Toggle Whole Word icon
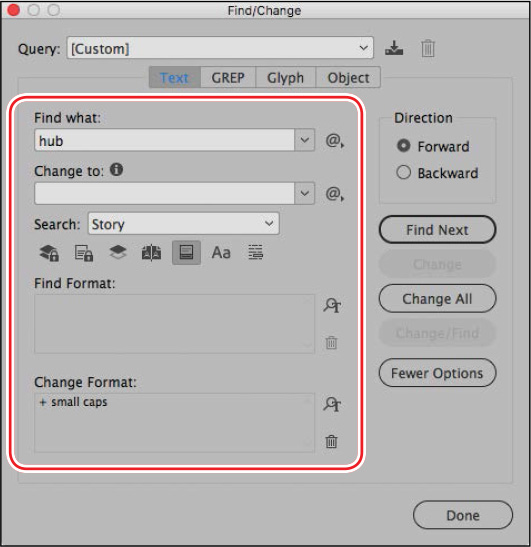Screen dimensions: 531x547 pyautogui.click(x=255, y=252)
